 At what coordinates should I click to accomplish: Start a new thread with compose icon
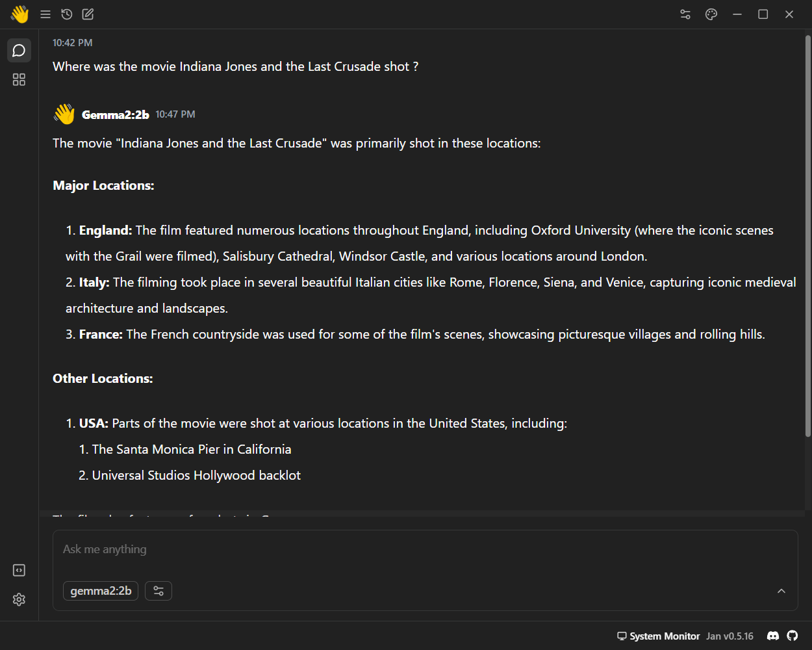(88, 14)
